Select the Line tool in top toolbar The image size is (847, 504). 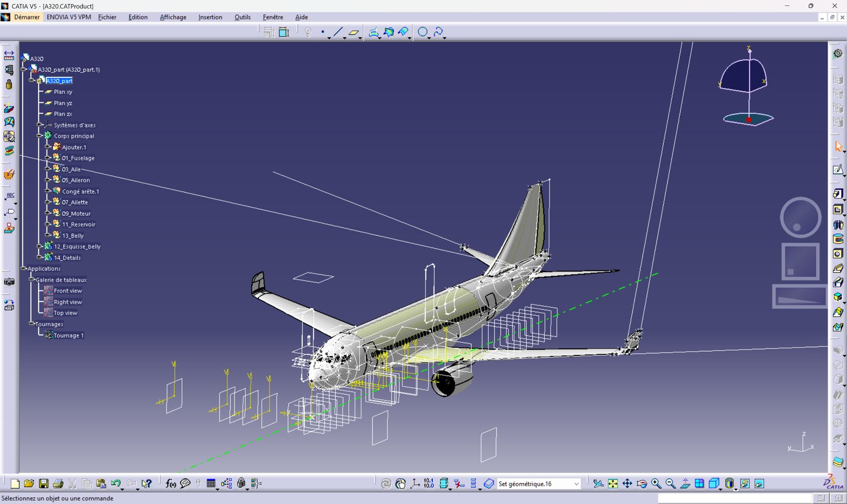click(338, 32)
